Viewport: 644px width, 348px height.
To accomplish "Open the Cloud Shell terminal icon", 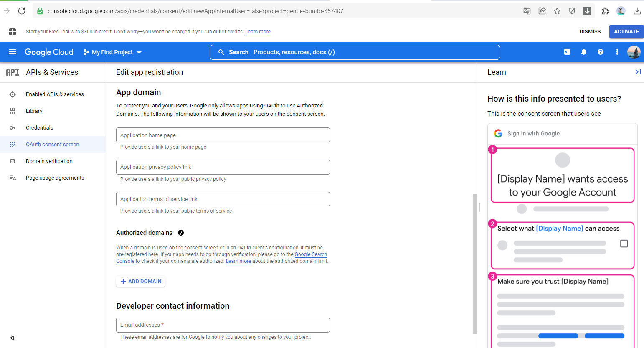I will point(567,52).
